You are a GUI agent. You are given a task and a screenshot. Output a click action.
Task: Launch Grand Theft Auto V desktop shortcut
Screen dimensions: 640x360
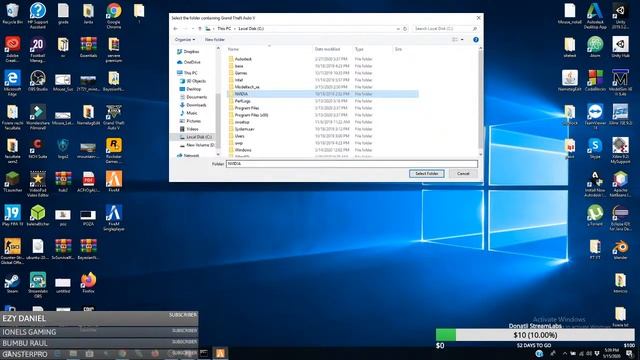[114, 117]
